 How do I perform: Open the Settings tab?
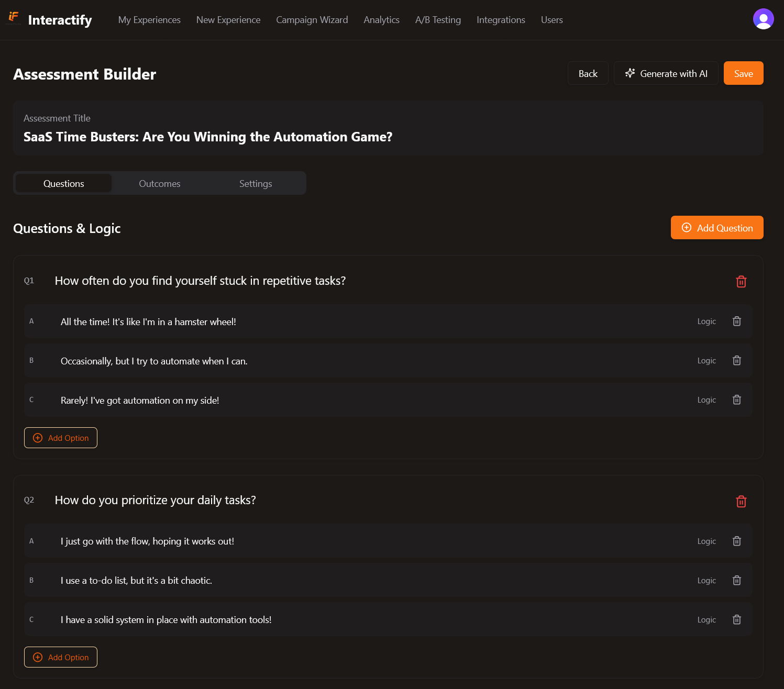pos(256,183)
